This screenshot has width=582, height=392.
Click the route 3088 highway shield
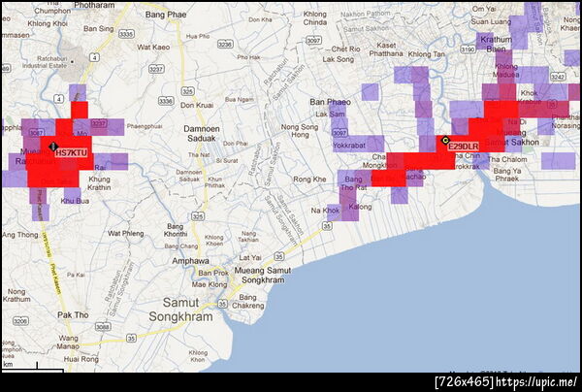(103, 327)
